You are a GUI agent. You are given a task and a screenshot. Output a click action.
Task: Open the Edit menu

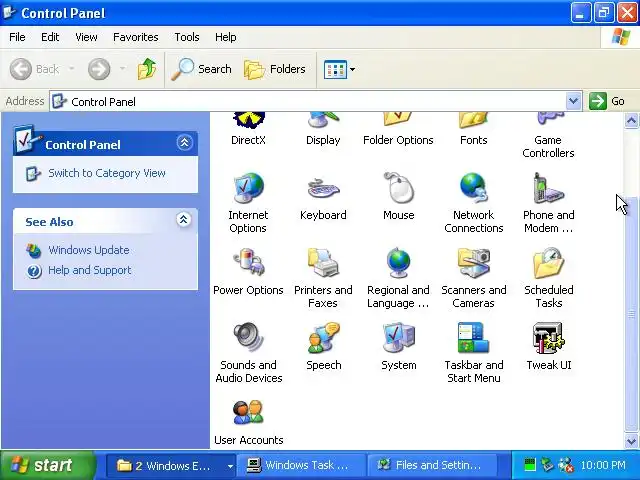50,37
